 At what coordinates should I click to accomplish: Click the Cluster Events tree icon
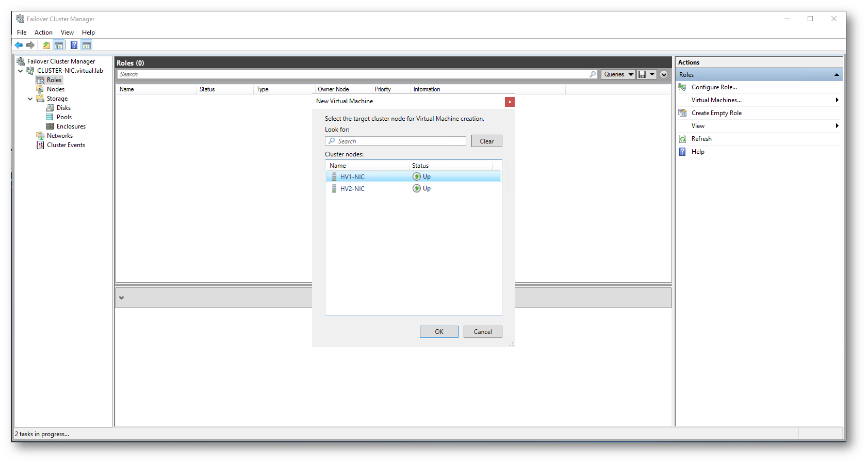(40, 145)
